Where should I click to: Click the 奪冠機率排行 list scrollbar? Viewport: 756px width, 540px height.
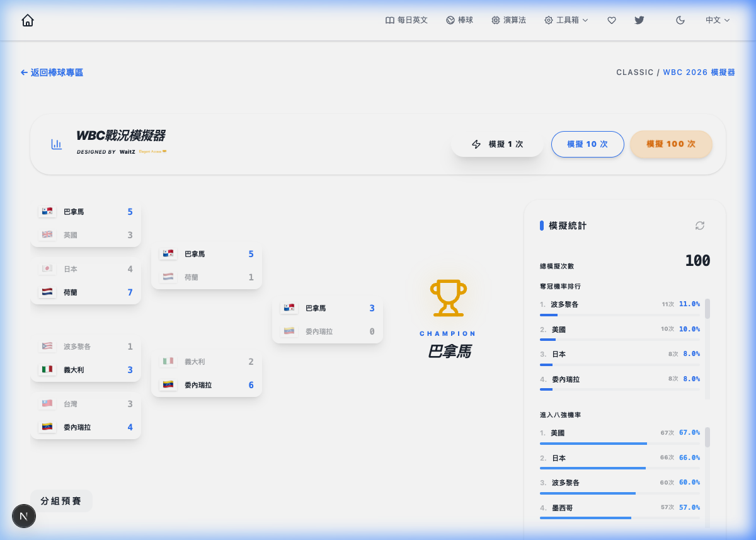pyautogui.click(x=707, y=309)
